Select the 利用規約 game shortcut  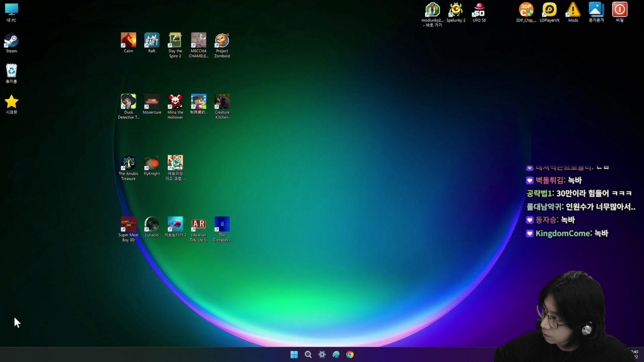199,104
